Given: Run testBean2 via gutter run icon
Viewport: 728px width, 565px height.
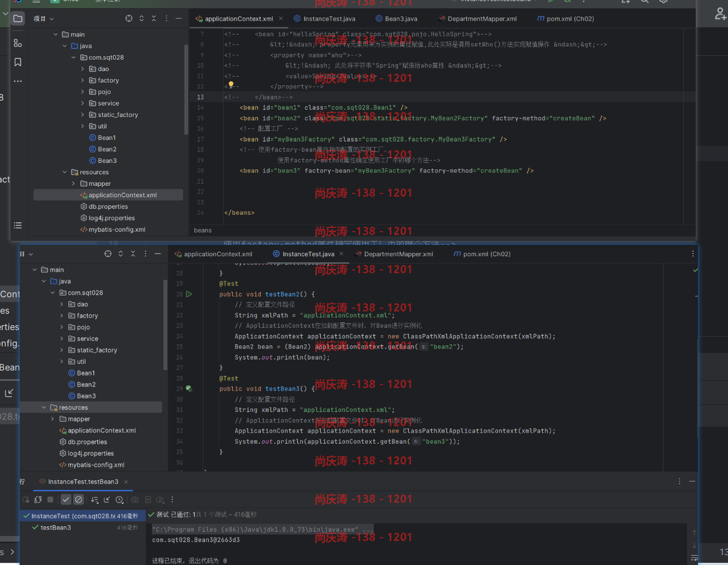Looking at the screenshot, I should 189,294.
